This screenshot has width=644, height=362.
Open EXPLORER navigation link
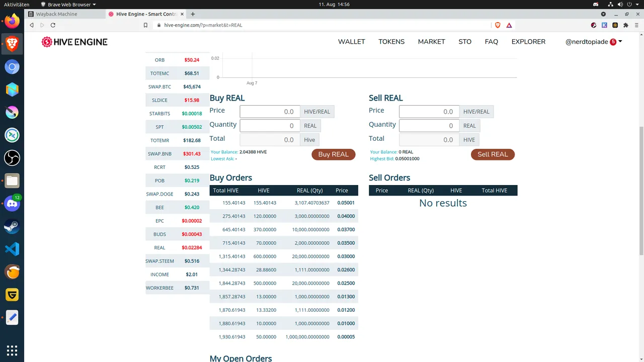click(528, 42)
